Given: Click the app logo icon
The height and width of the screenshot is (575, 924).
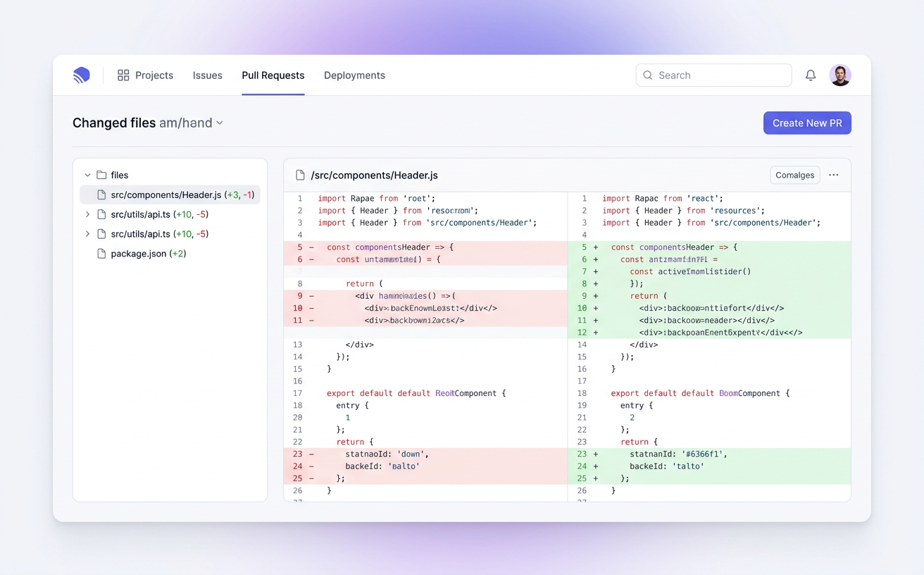Looking at the screenshot, I should pyautogui.click(x=82, y=75).
